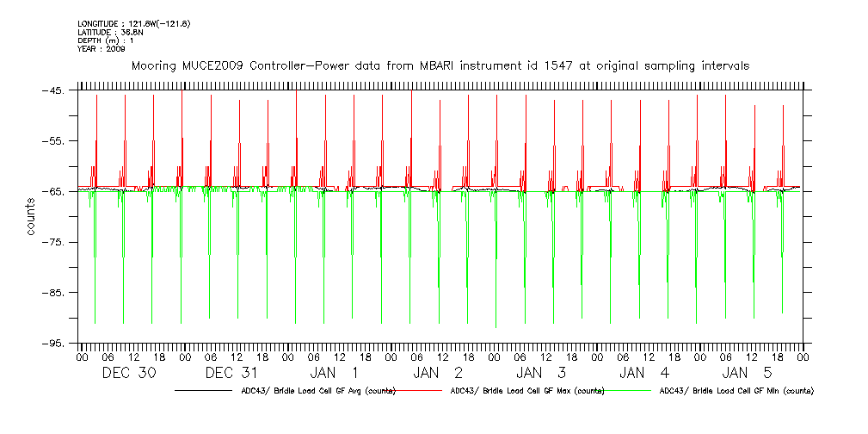Click the JAN 4 date label
This screenshot has width=868, height=434.
[644, 373]
